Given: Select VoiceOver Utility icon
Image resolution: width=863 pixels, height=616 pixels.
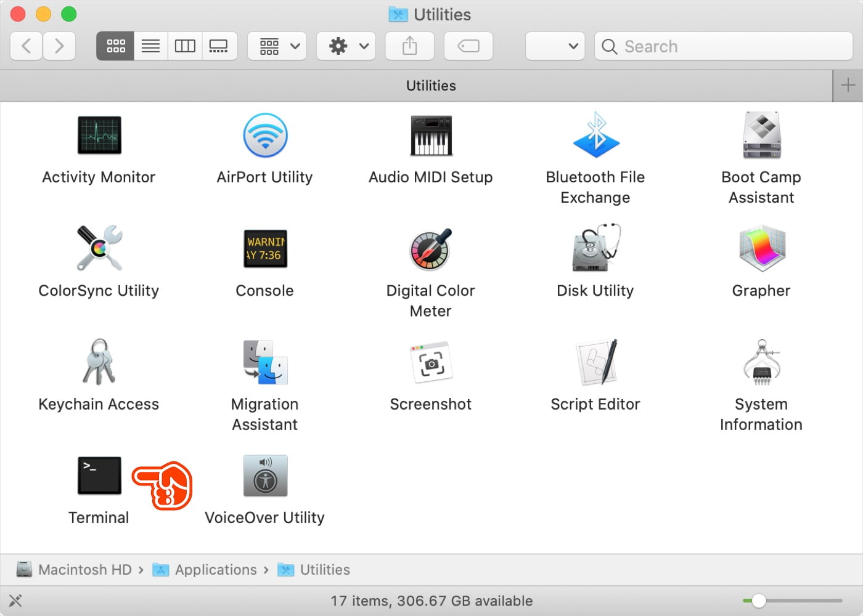Looking at the screenshot, I should [x=265, y=476].
